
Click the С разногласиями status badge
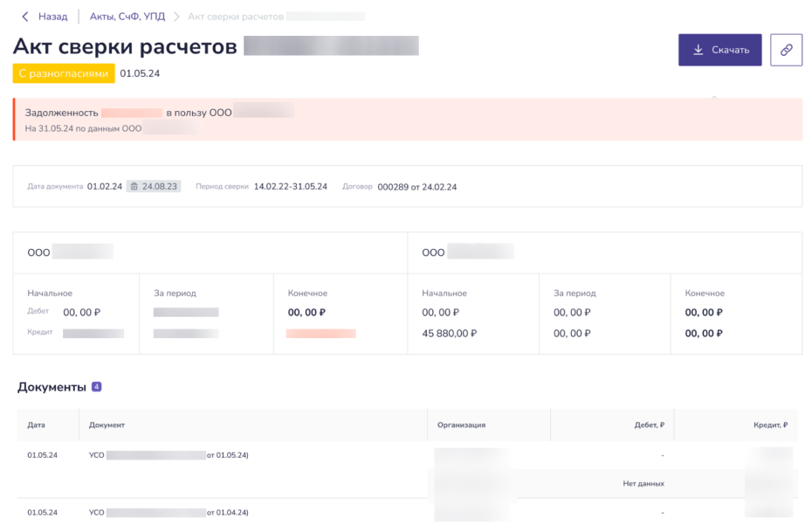(64, 73)
